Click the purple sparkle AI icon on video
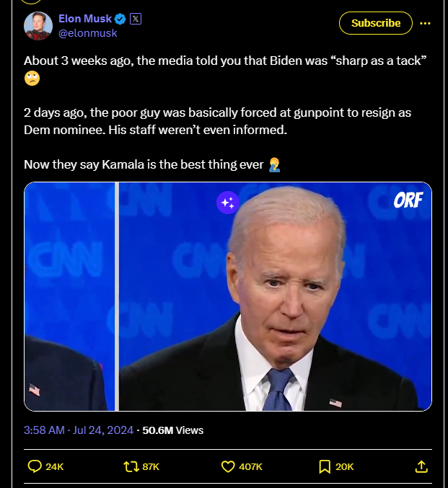This screenshot has width=448, height=488. [228, 203]
